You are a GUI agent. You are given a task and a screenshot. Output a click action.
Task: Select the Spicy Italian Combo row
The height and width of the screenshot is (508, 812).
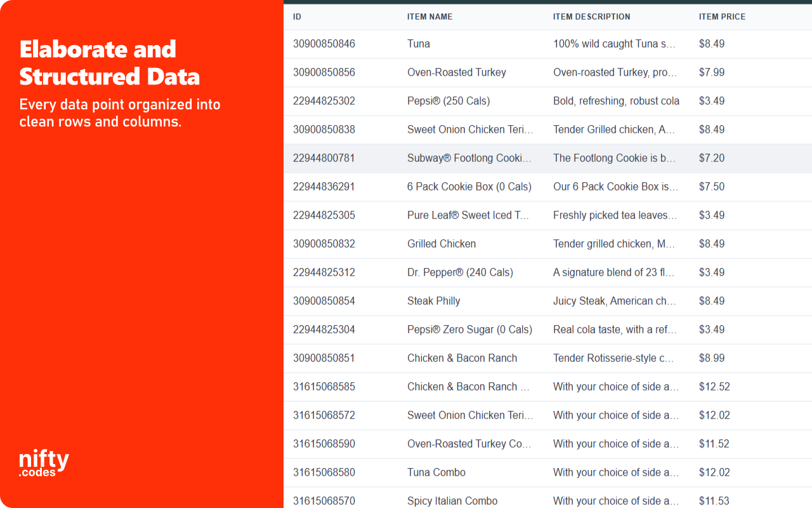452,501
